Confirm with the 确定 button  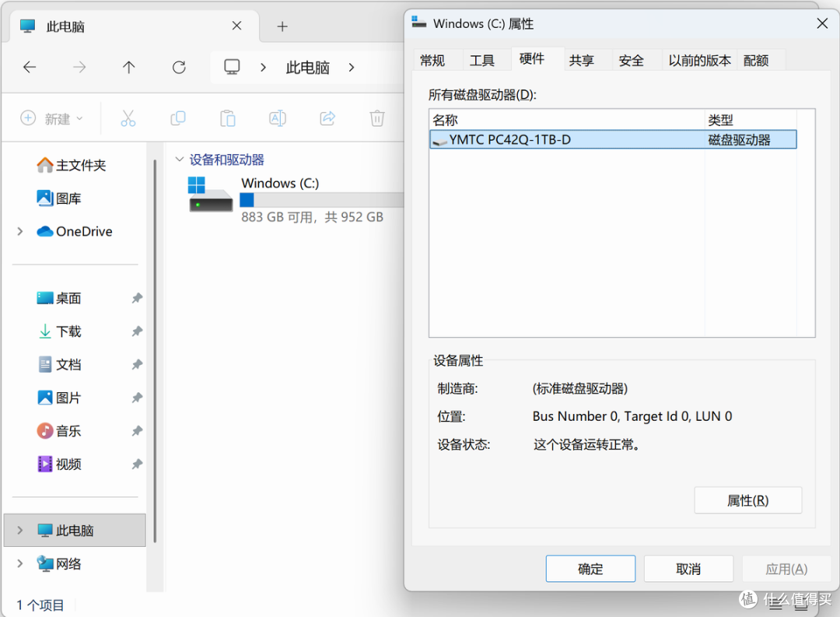pos(590,569)
